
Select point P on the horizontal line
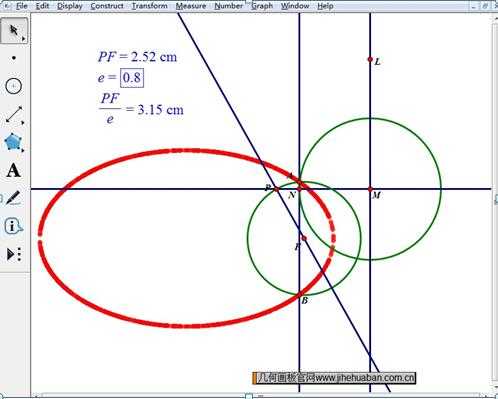click(x=276, y=189)
